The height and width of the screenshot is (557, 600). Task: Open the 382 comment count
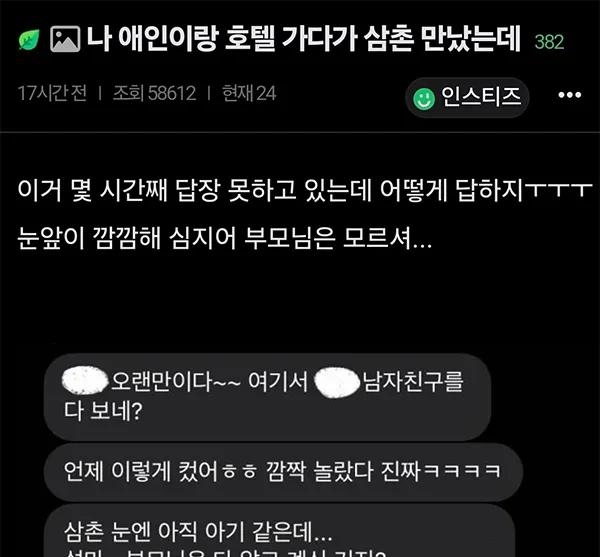pos(549,42)
